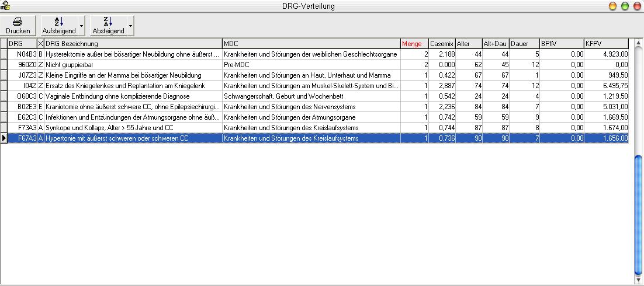Select the Nicht gruppierbar row
The height and width of the screenshot is (286, 644).
tap(133, 65)
